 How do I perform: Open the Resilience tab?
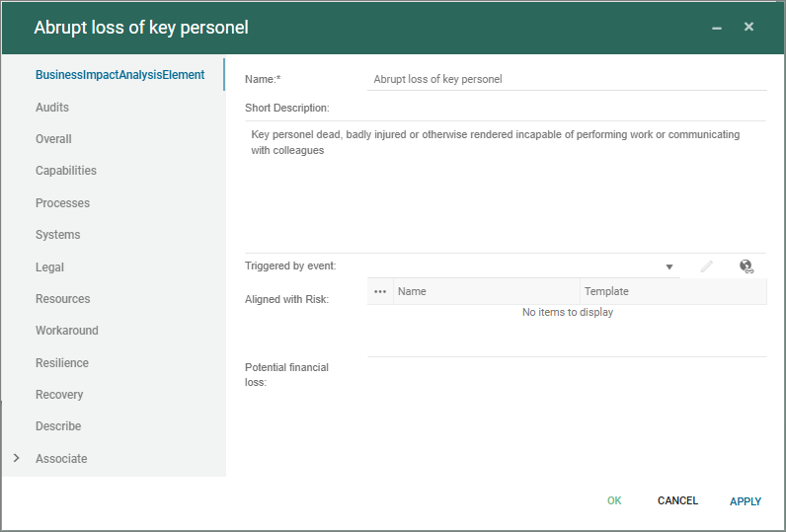[x=62, y=362]
